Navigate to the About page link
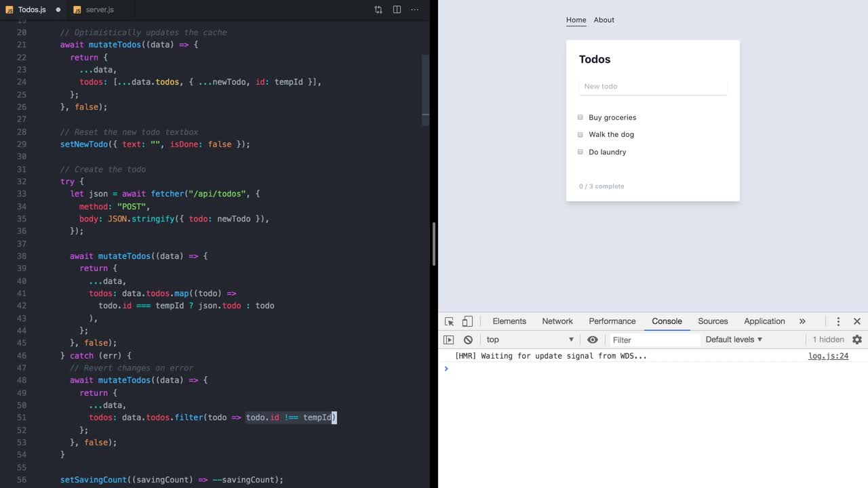868x488 pixels. tap(604, 20)
